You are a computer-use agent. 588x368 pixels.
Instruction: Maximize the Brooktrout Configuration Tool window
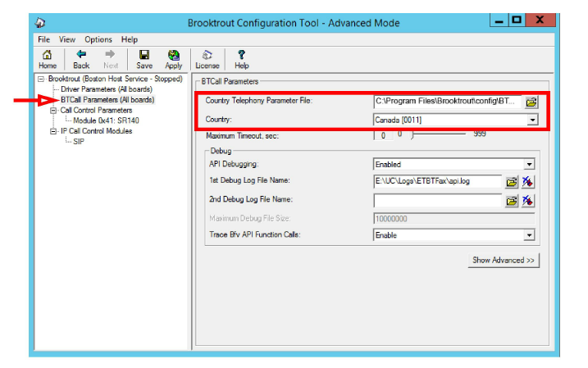[x=517, y=20]
